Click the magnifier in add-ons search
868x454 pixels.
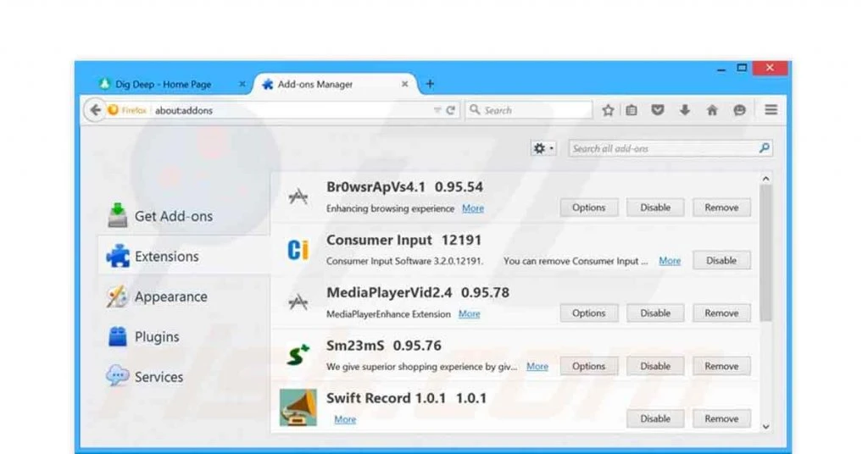(765, 147)
